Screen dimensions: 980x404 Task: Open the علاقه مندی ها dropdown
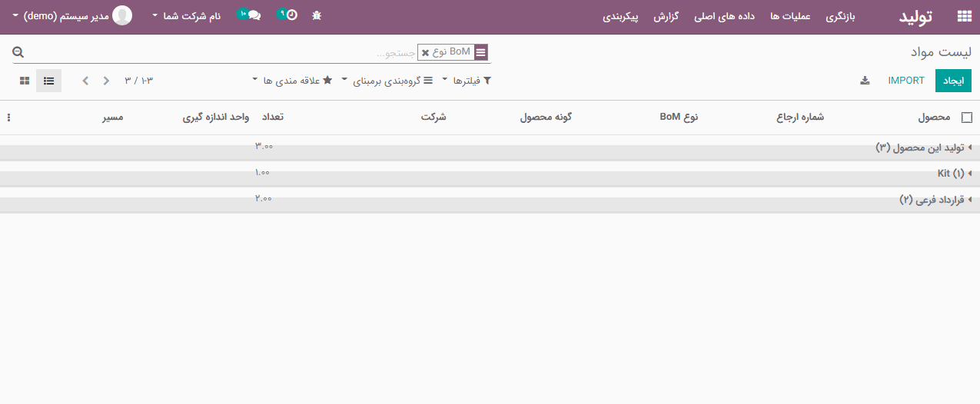pos(293,80)
